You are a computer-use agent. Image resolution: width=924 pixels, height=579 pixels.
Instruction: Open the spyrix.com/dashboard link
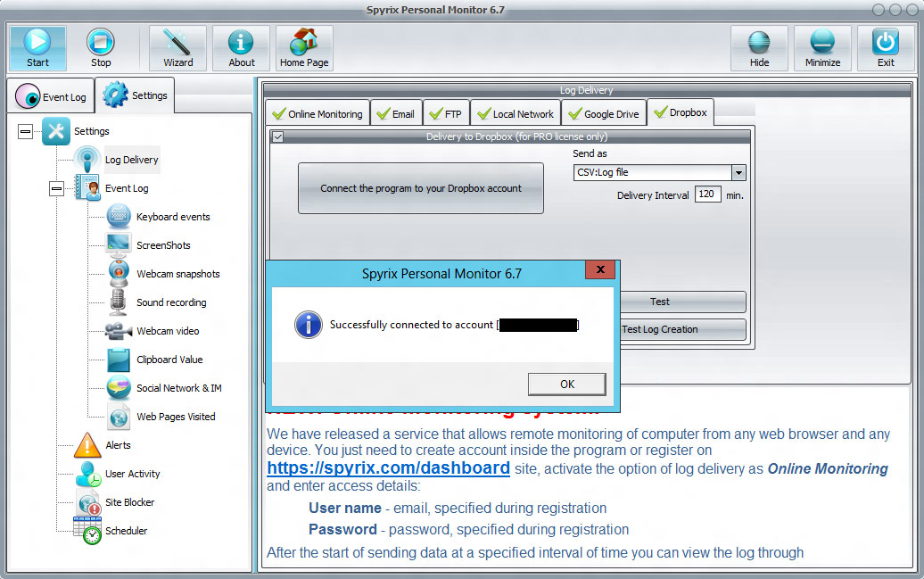(388, 467)
